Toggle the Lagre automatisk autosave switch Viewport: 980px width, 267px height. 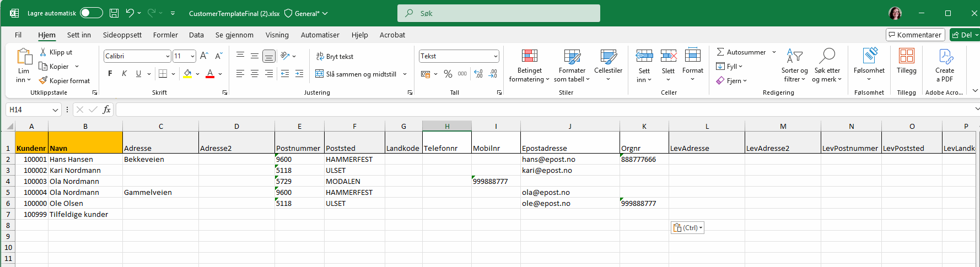coord(91,13)
